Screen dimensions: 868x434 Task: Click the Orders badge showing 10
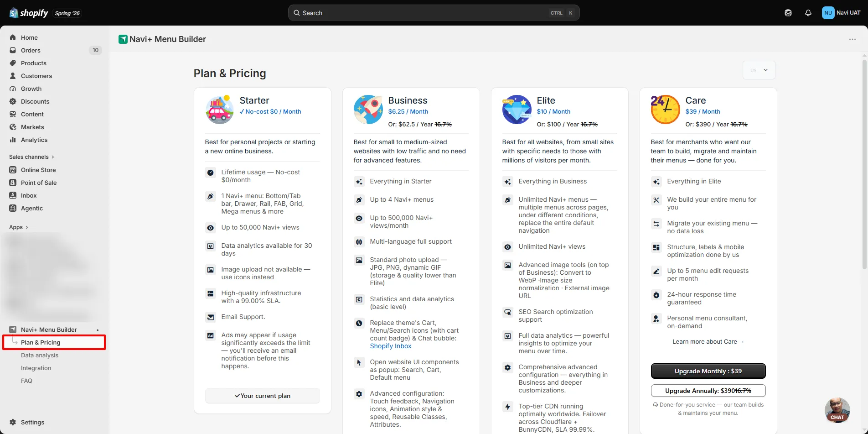point(95,50)
